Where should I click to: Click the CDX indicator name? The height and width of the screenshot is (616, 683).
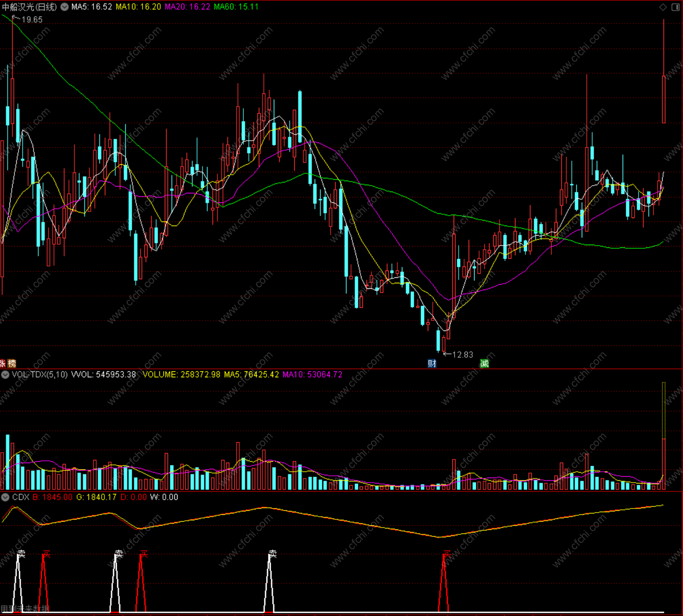click(x=21, y=497)
